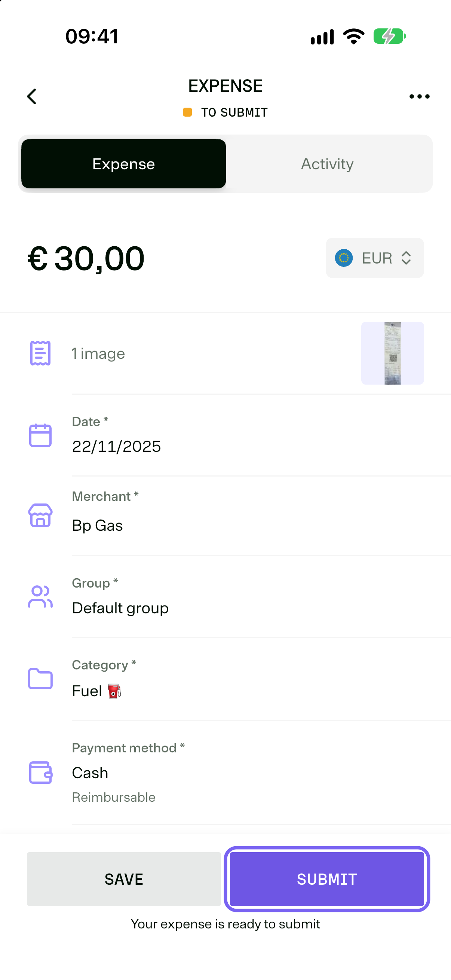Edit the € 30,00 amount

(86, 259)
